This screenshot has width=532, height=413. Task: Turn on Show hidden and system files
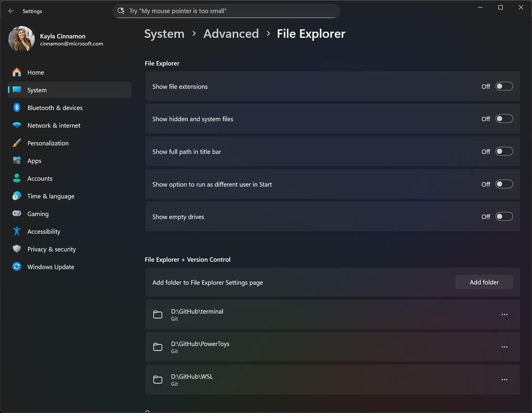click(x=504, y=119)
